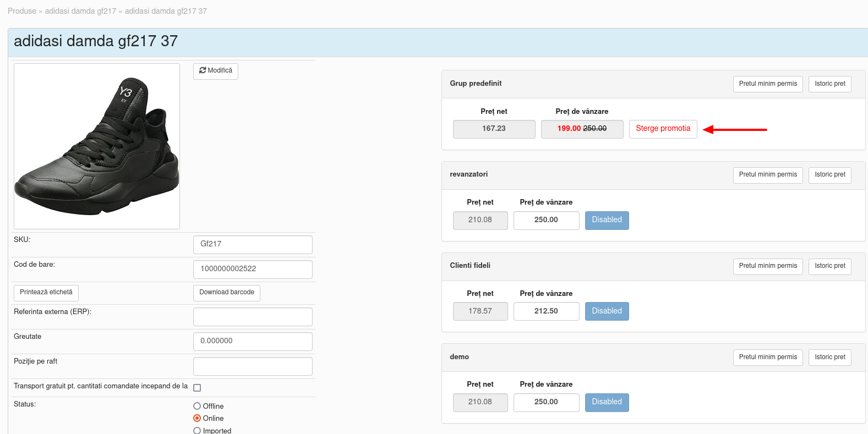868x434 pixels.
Task: Click the Greutate field showing 0.000000
Action: pyautogui.click(x=253, y=341)
